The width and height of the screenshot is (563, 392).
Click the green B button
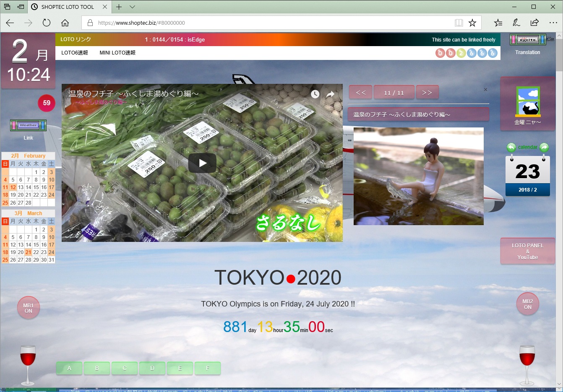(97, 368)
